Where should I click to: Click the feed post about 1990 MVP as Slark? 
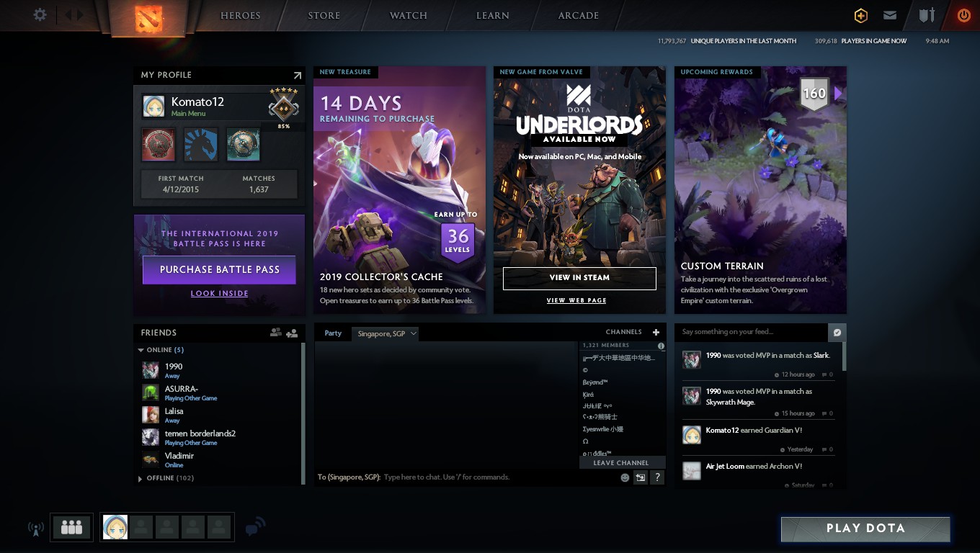tap(758, 363)
